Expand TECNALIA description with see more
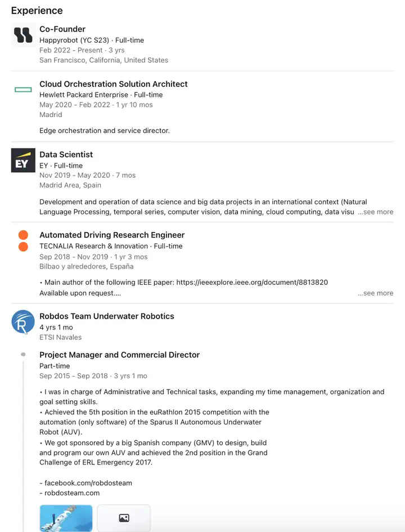Viewport: 405px width, 532px height. (375, 293)
